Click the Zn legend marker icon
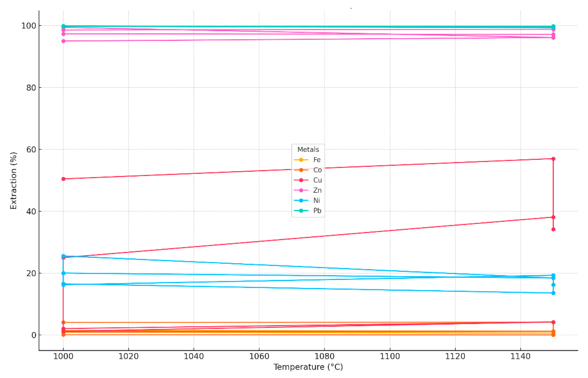This screenshot has height=378, width=588. 301,190
